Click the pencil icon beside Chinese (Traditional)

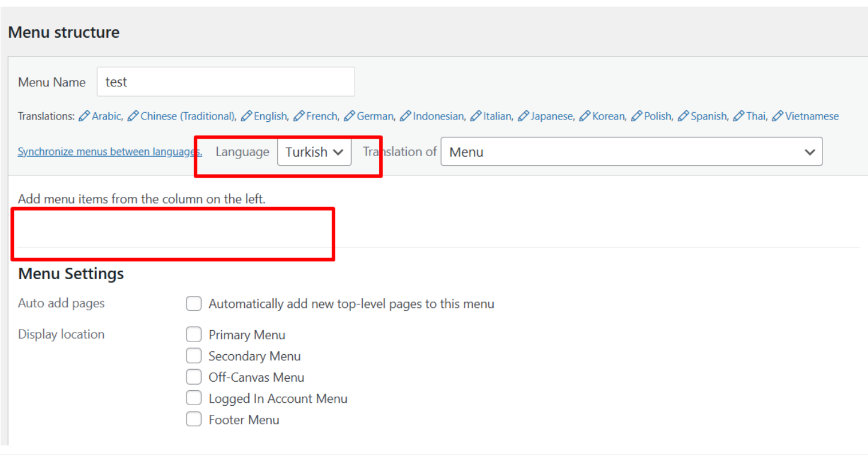coord(133,116)
